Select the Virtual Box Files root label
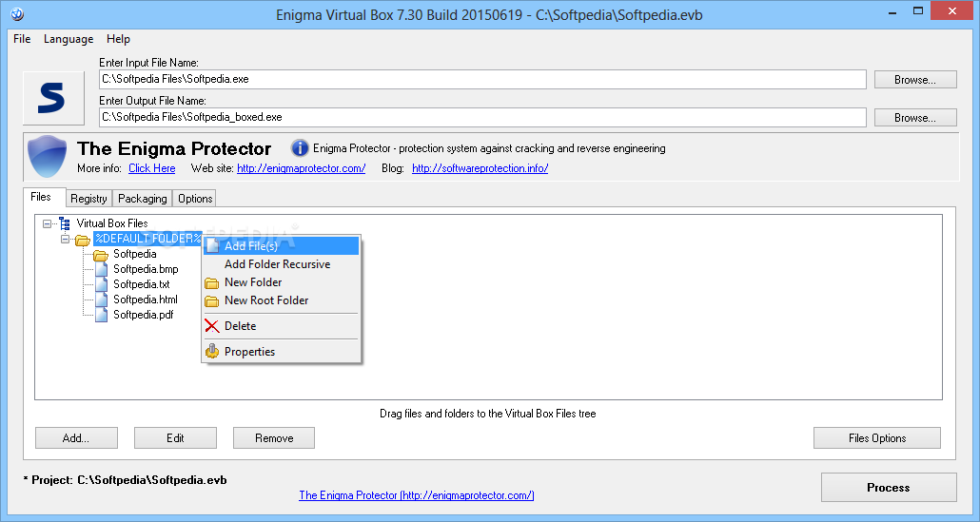Image resolution: width=980 pixels, height=522 pixels. click(112, 222)
